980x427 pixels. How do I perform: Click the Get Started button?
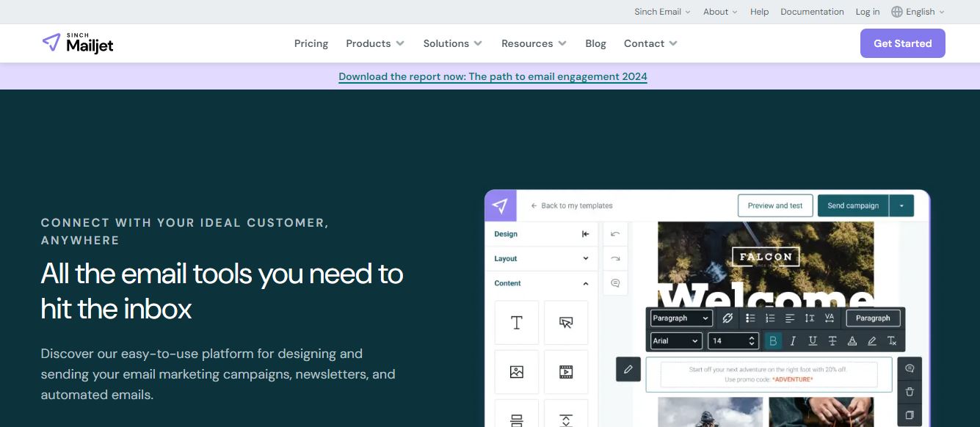(x=903, y=43)
